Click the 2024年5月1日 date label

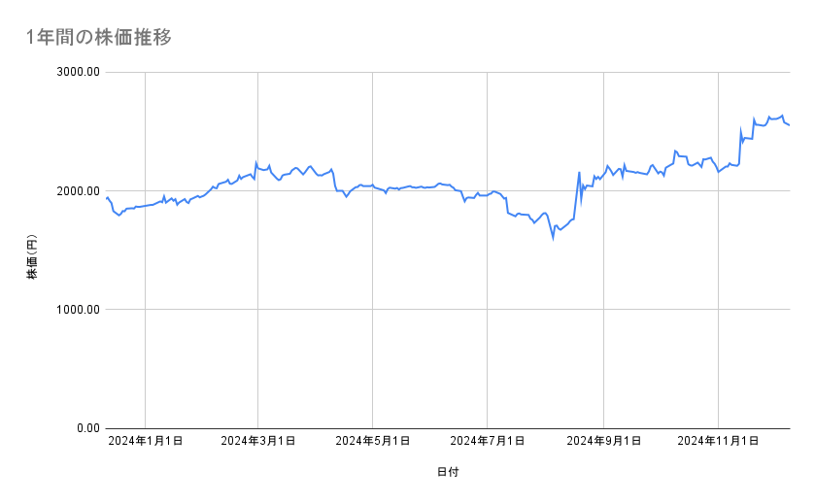point(372,442)
